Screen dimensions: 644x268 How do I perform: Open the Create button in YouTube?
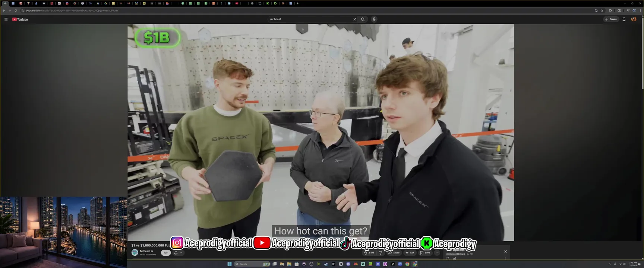(611, 19)
